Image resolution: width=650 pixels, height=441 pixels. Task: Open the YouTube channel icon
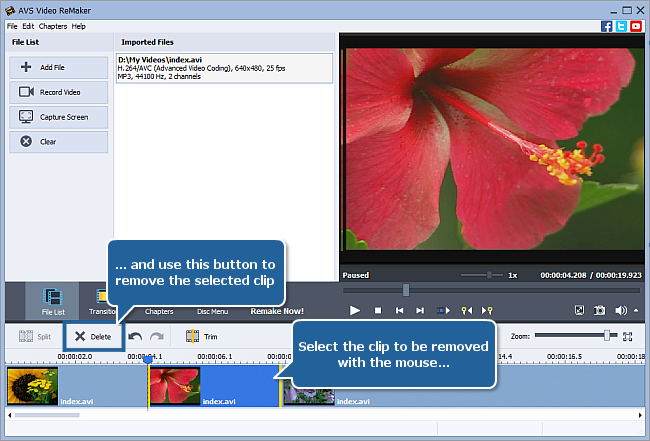pyautogui.click(x=636, y=26)
